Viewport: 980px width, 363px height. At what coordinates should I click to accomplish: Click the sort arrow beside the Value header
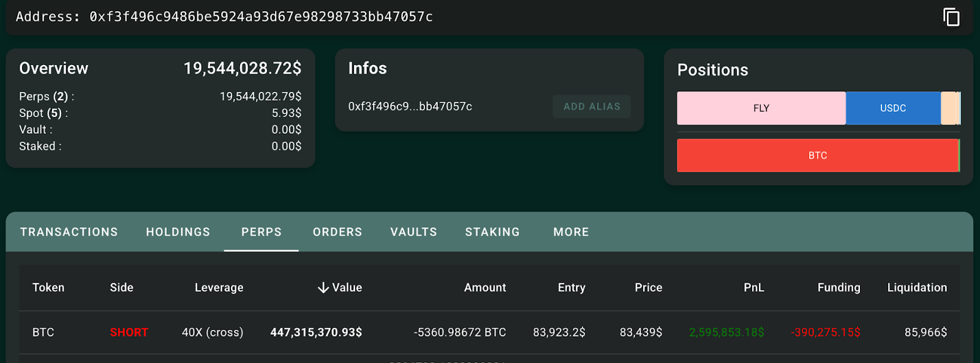tap(323, 288)
